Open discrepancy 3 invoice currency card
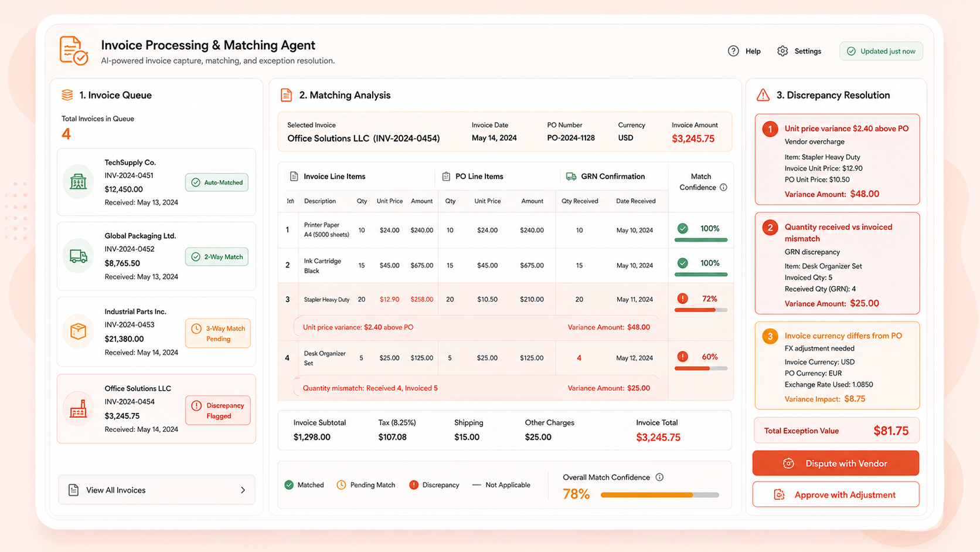 (837, 365)
